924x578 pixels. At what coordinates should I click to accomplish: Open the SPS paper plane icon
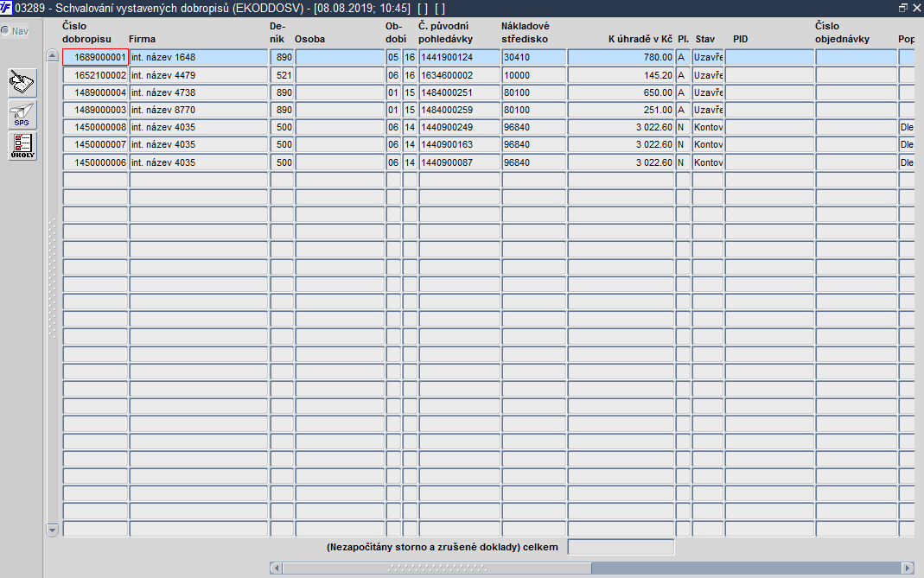click(x=22, y=114)
